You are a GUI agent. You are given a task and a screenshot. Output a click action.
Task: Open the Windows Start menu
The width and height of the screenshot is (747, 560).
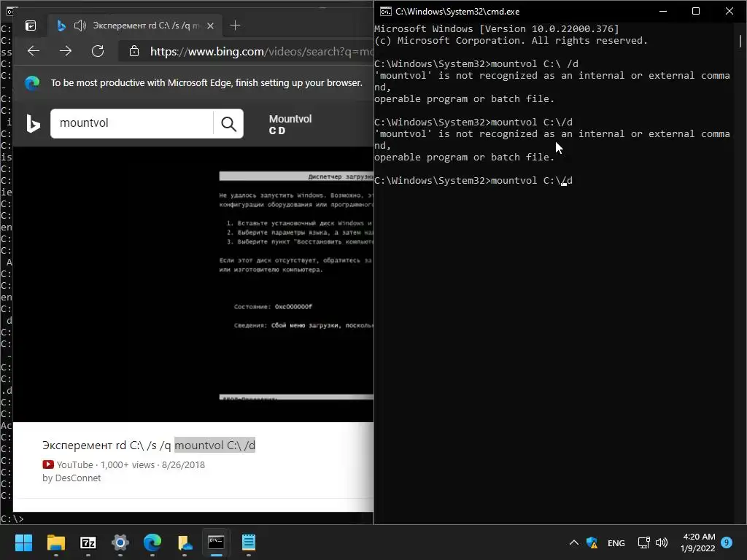point(23,542)
